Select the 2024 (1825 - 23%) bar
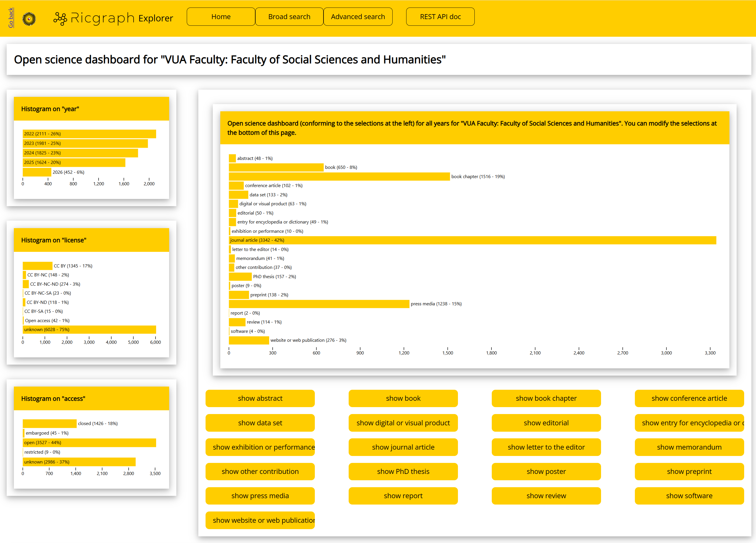Viewport: 756px width, 543px height. pos(80,153)
